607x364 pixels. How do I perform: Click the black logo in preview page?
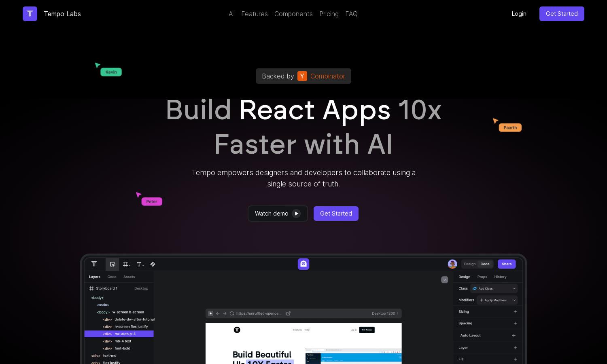pos(237,330)
